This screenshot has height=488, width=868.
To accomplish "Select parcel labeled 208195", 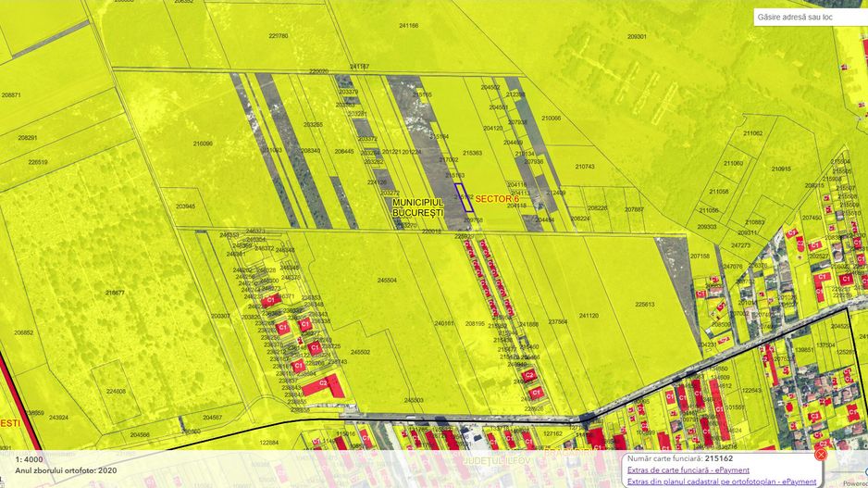I will (475, 323).
